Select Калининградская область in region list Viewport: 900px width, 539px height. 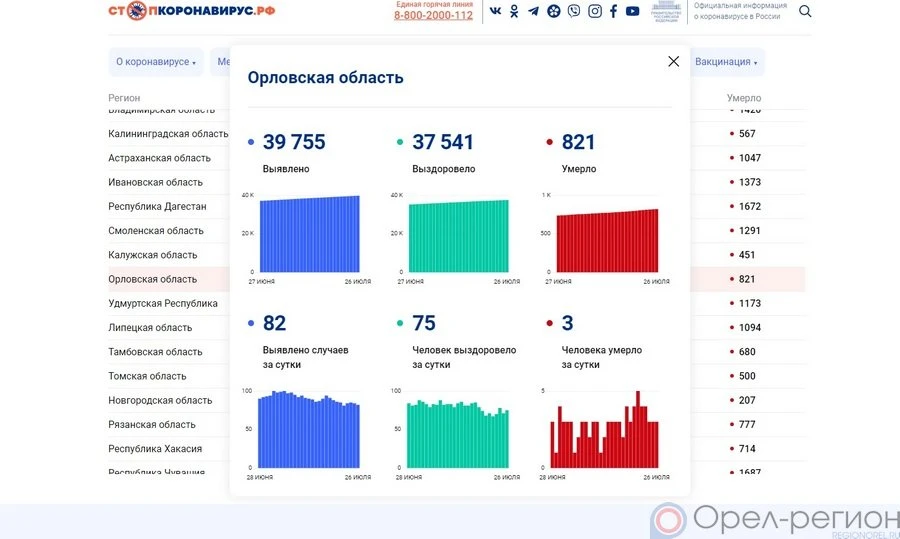coord(168,134)
